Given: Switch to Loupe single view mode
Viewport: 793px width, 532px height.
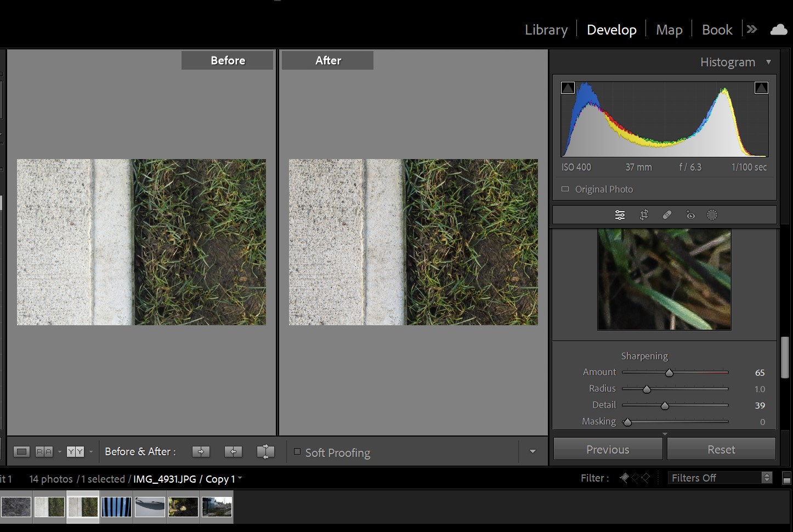Looking at the screenshot, I should pos(22,451).
